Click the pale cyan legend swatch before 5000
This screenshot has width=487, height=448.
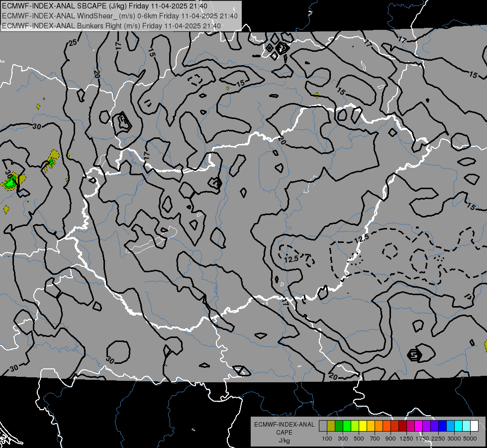(x=467, y=426)
